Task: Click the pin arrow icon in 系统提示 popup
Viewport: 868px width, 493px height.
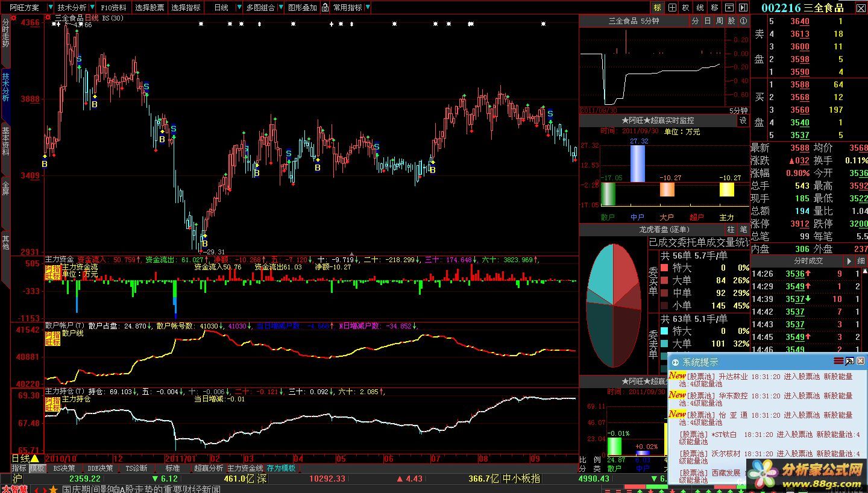Action: pos(849,361)
